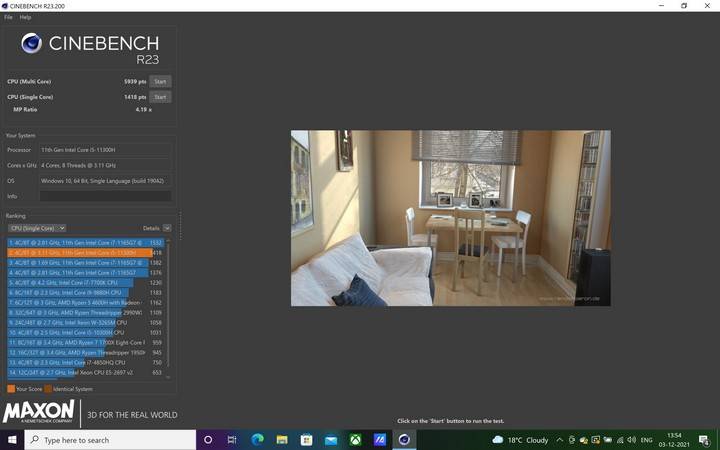Open the Mail app in taskbar

coord(330,439)
